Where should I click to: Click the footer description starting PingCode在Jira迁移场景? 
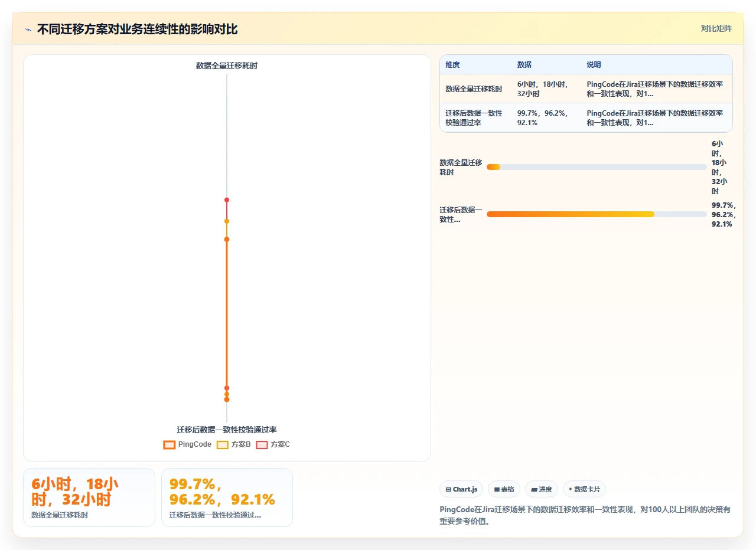tap(585, 515)
